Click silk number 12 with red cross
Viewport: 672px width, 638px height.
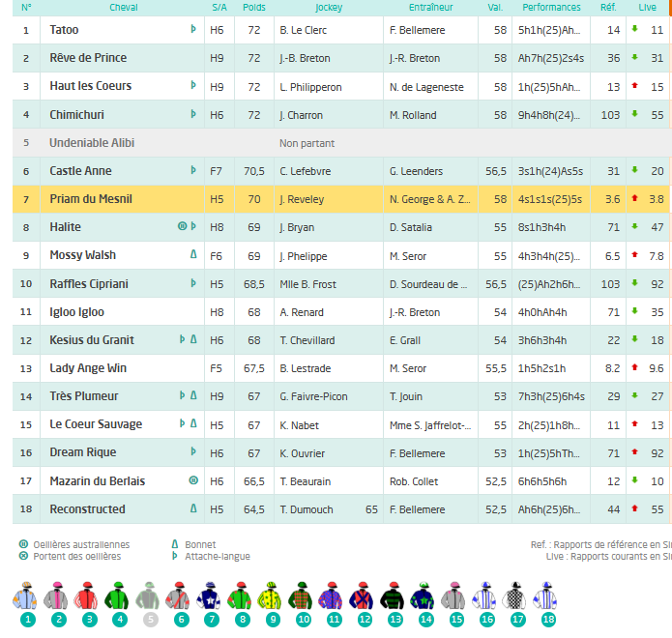[364, 597]
